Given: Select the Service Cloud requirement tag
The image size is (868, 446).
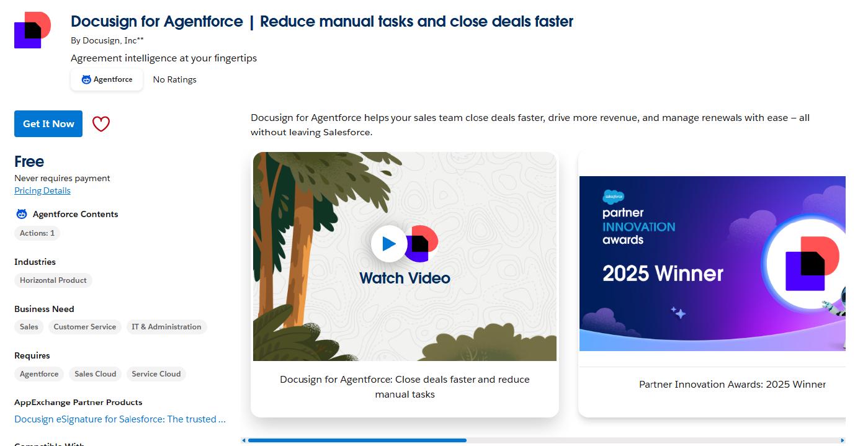Looking at the screenshot, I should (x=156, y=374).
